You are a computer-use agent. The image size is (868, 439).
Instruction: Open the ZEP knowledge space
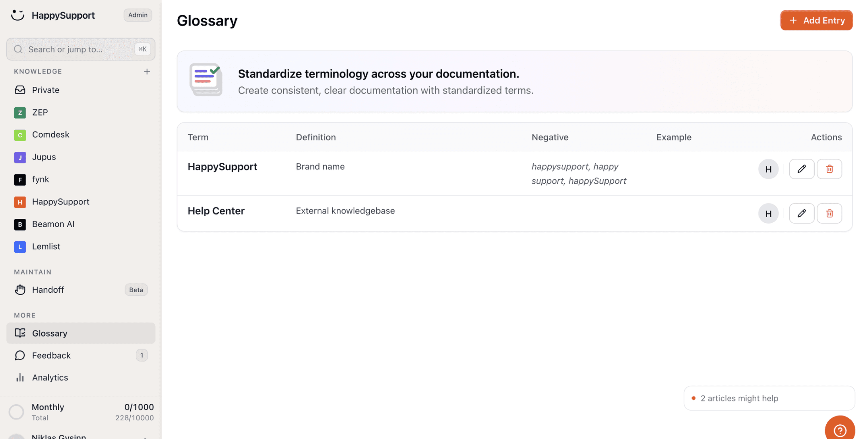coord(81,112)
